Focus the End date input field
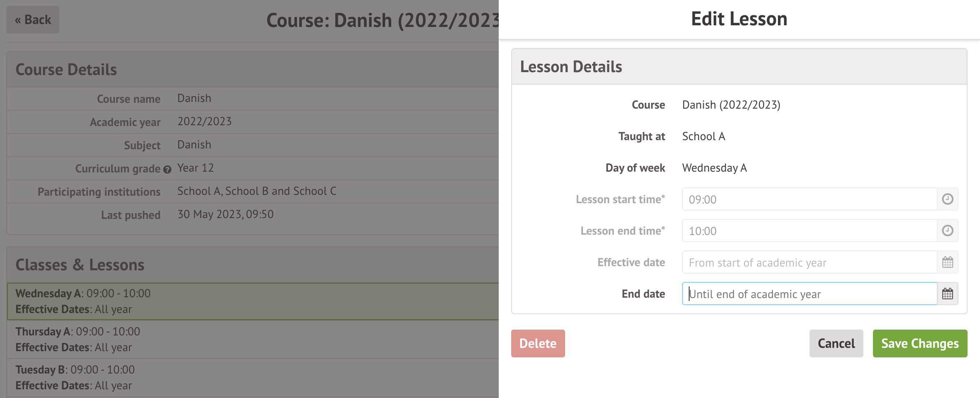980x398 pixels. 809,294
